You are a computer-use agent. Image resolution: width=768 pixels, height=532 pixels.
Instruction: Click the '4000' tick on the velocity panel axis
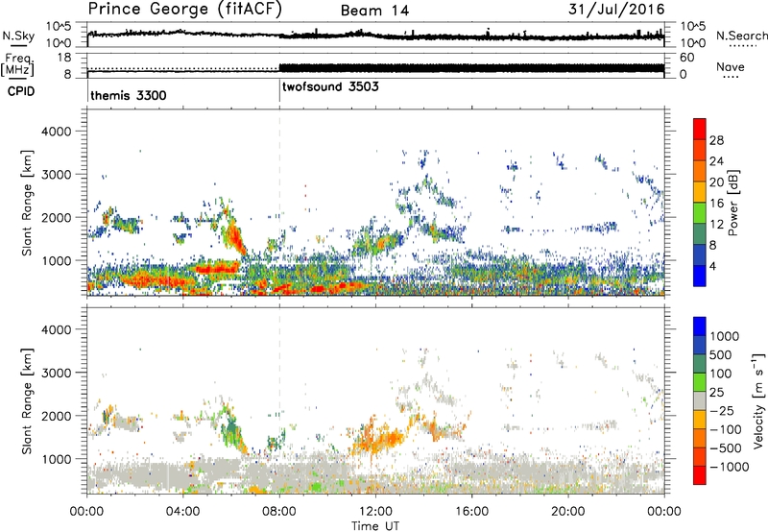pyautogui.click(x=56, y=329)
